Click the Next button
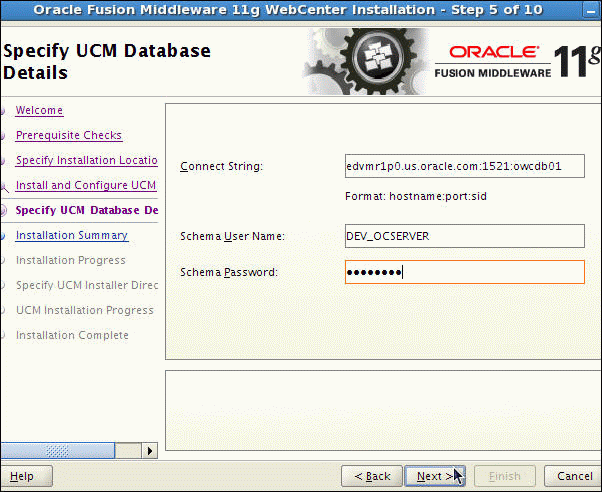 pyautogui.click(x=435, y=476)
